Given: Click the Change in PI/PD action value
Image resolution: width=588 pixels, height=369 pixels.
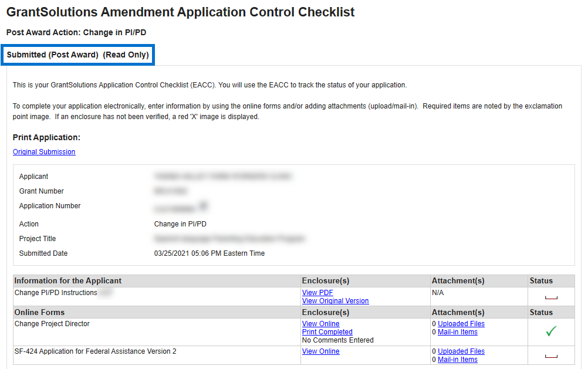Looking at the screenshot, I should (x=180, y=224).
